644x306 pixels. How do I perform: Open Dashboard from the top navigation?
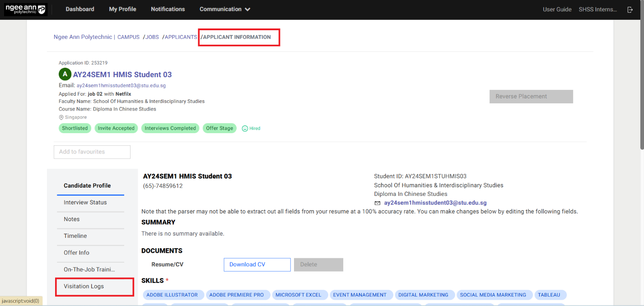pos(79,9)
